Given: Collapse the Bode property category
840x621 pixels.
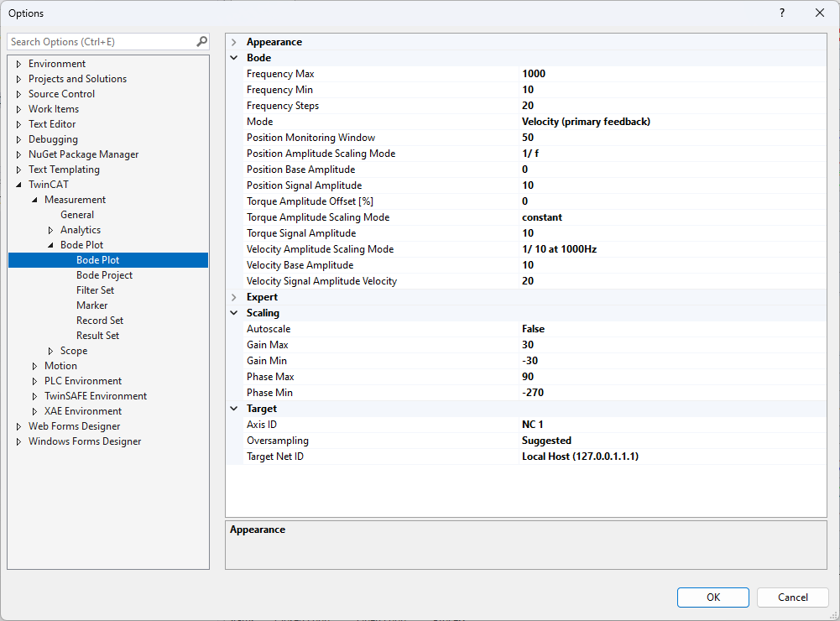Looking at the screenshot, I should pyautogui.click(x=234, y=58).
